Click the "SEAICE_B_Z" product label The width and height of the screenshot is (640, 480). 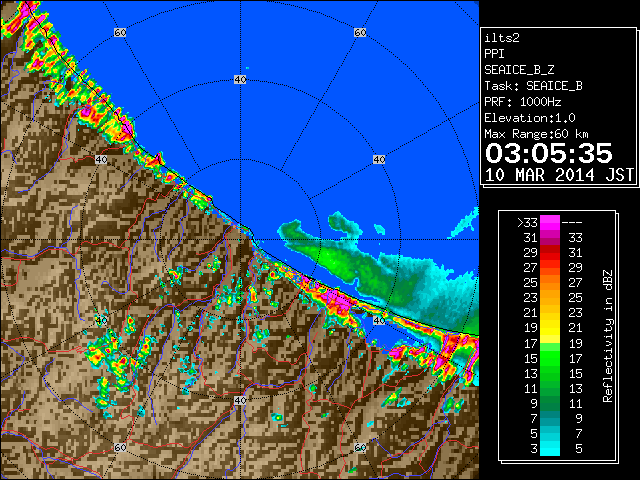[519, 70]
